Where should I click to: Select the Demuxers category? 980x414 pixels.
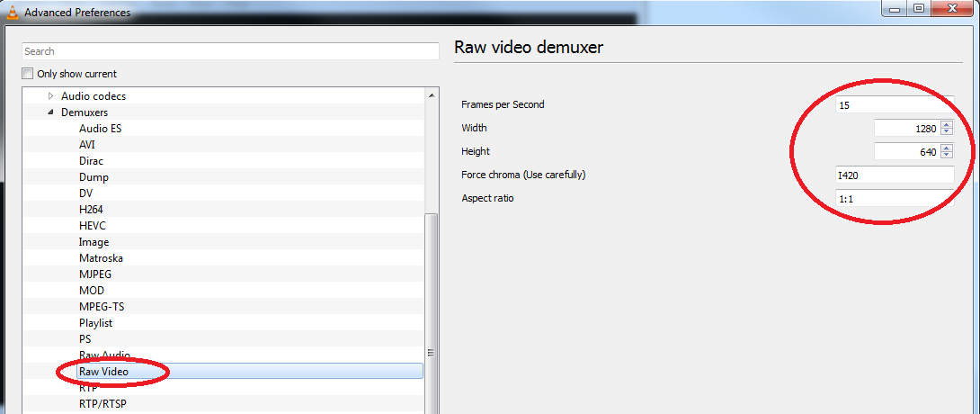tap(85, 112)
